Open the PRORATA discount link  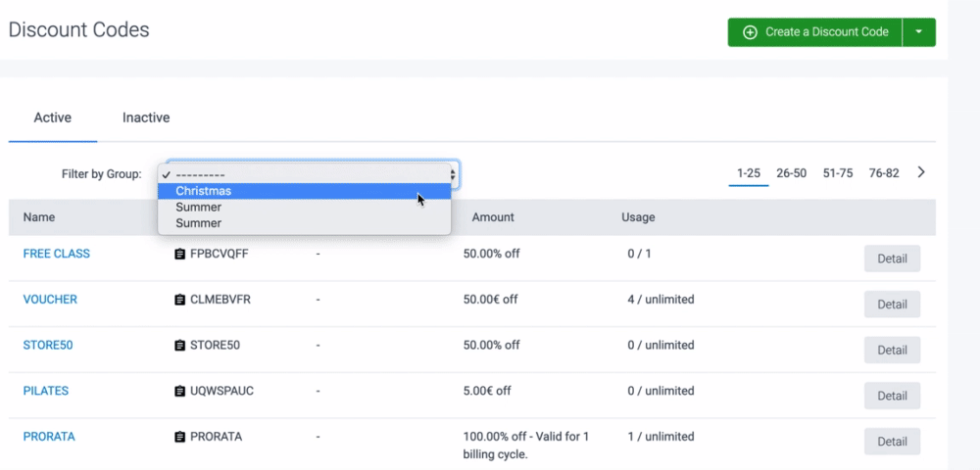[49, 436]
